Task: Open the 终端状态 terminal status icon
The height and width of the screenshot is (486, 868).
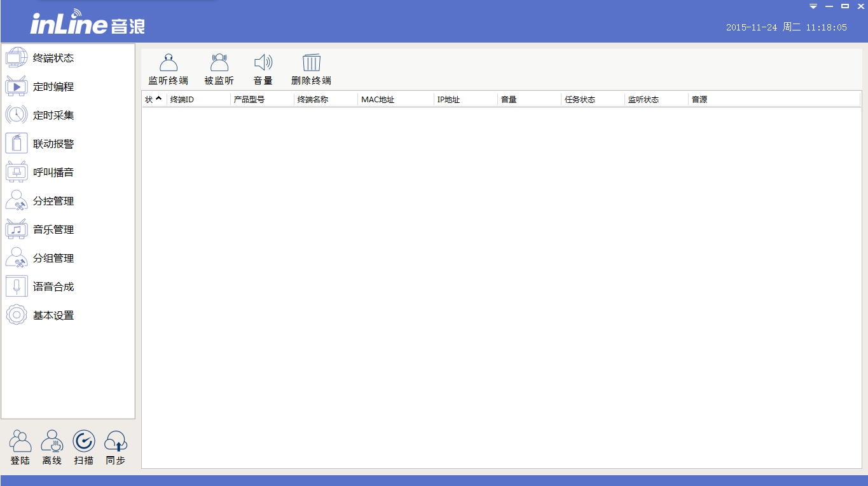Action: pos(17,58)
